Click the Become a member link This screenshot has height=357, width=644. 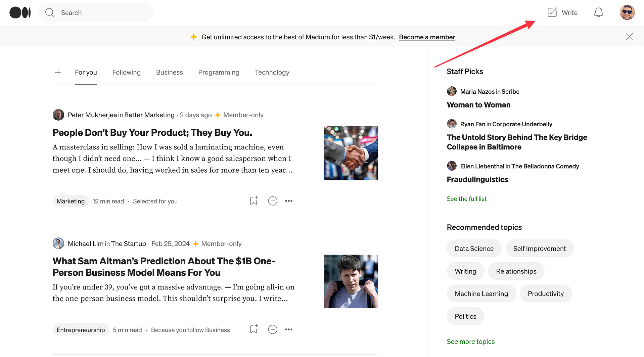(427, 37)
